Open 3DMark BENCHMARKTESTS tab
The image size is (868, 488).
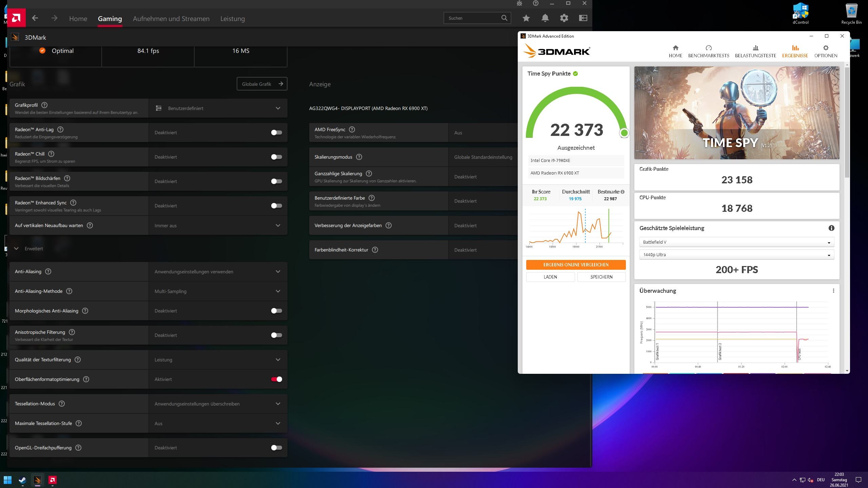pos(709,51)
